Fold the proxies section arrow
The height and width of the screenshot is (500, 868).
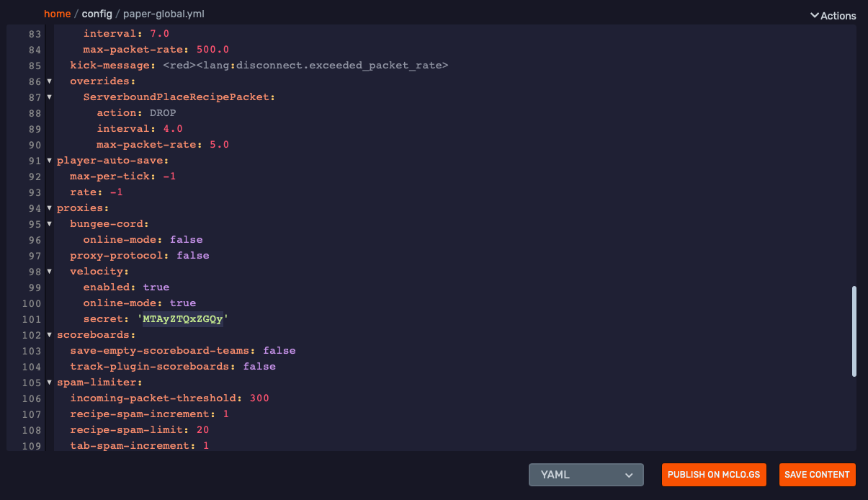(50, 208)
